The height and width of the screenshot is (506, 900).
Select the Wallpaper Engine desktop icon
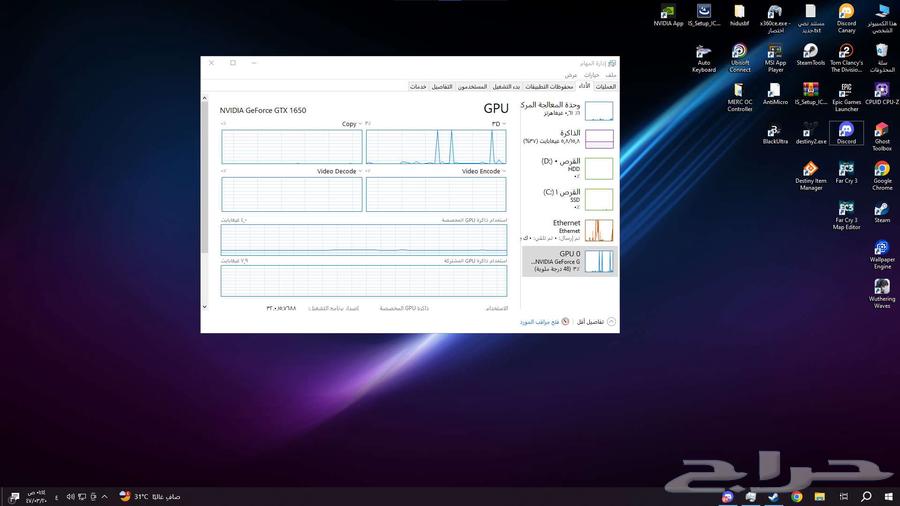pyautogui.click(x=882, y=255)
